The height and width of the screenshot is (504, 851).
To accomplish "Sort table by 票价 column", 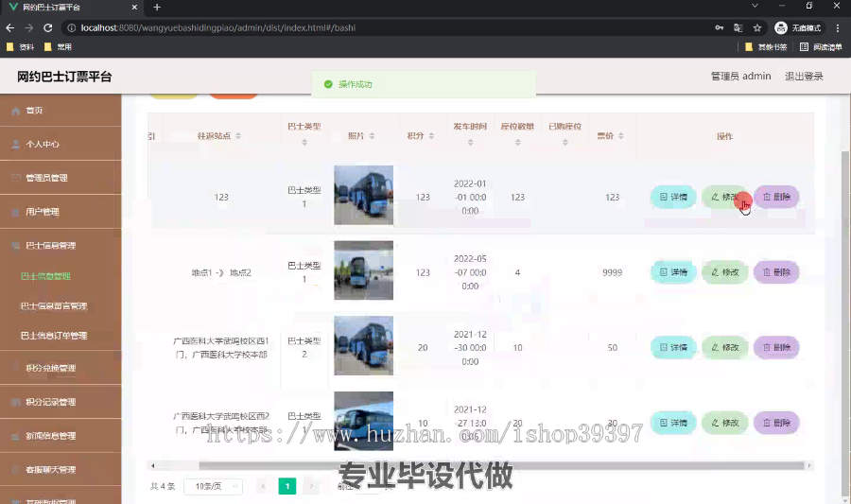I will (621, 135).
